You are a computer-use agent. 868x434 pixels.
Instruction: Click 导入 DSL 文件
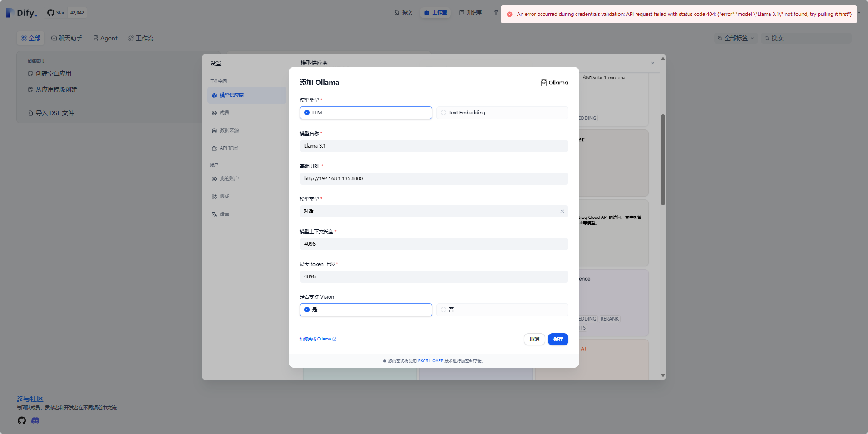coord(54,113)
